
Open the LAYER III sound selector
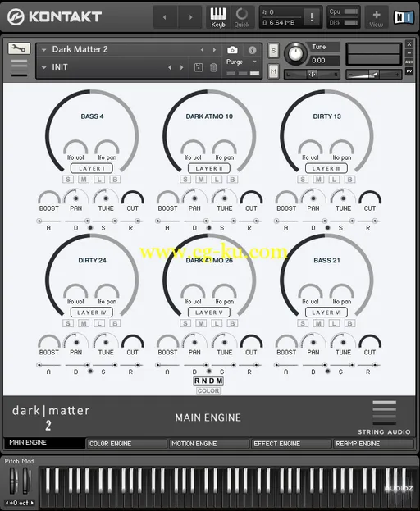click(x=326, y=168)
